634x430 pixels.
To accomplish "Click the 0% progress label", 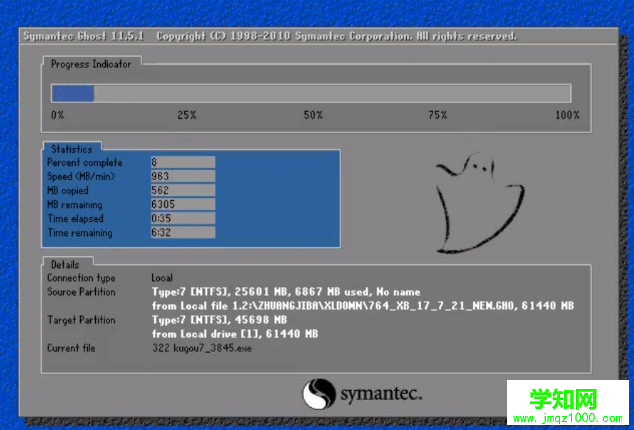I will [57, 115].
